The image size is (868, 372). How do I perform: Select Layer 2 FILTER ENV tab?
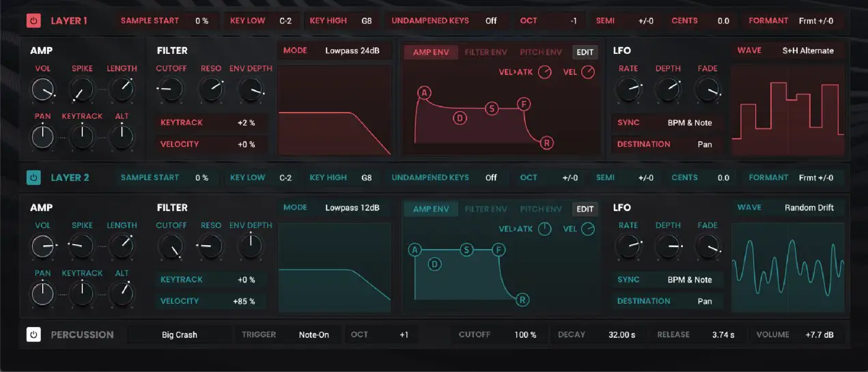click(x=486, y=210)
